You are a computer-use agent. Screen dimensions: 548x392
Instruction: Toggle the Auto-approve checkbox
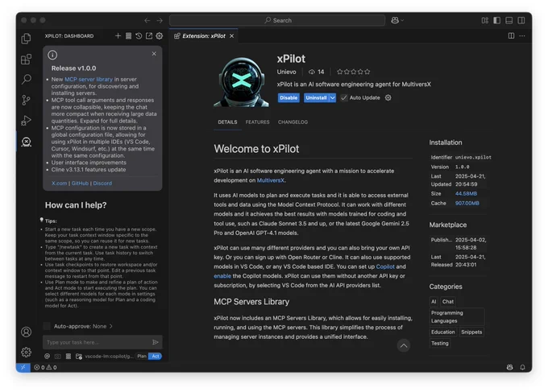[47, 326]
